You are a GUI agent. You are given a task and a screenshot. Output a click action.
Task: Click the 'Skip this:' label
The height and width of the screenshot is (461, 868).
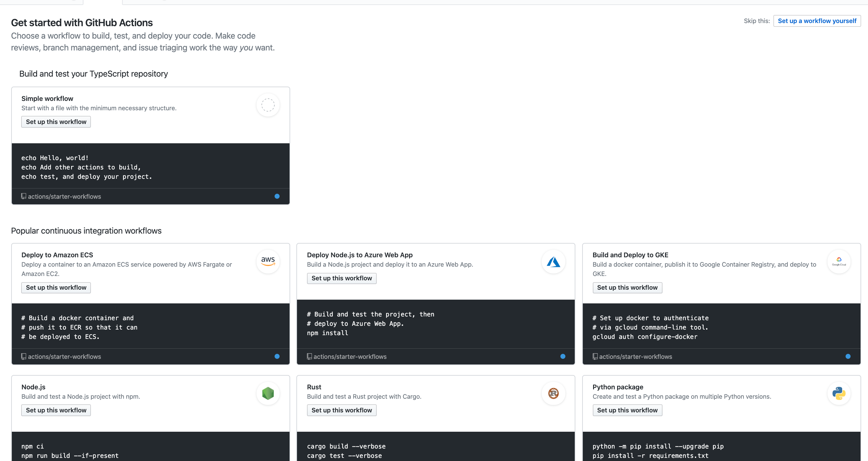click(x=757, y=21)
